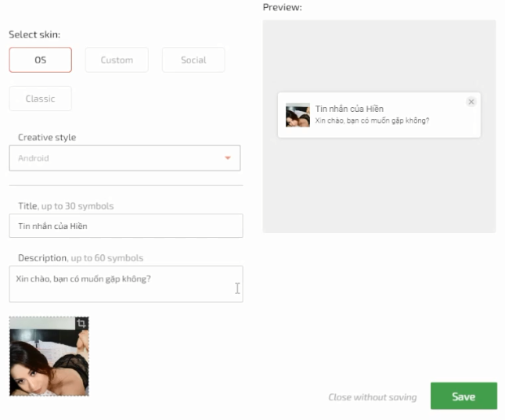The width and height of the screenshot is (505, 420).
Task: Click the small image in preview notification
Action: (x=298, y=115)
